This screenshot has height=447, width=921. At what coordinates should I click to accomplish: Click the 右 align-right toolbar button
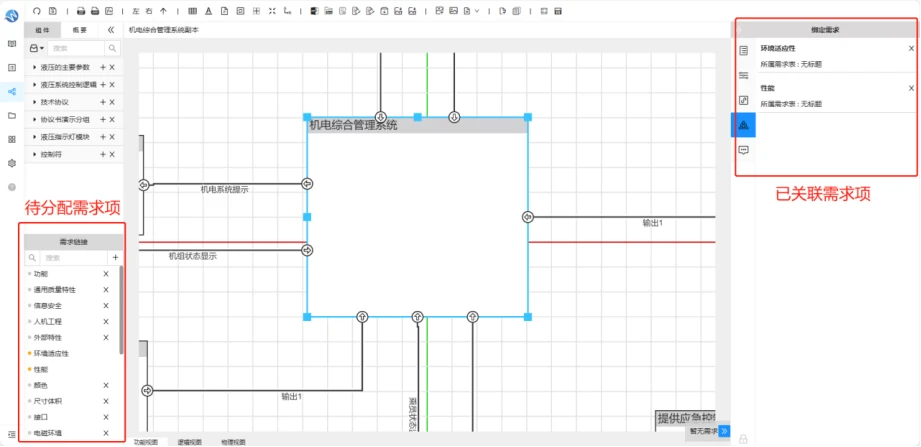[x=149, y=11]
